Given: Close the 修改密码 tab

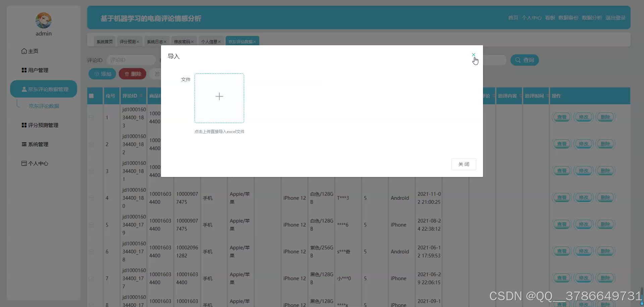Looking at the screenshot, I should pyautogui.click(x=192, y=42).
